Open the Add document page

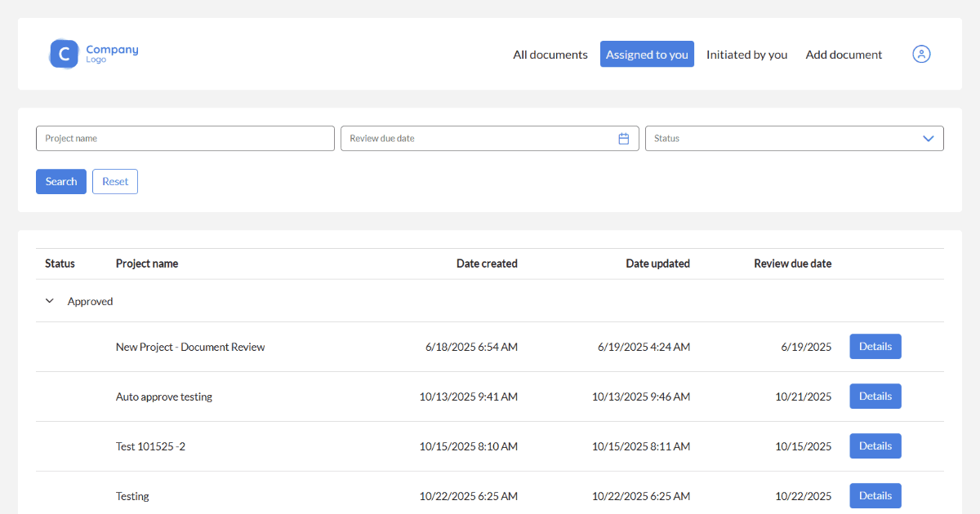coord(844,55)
